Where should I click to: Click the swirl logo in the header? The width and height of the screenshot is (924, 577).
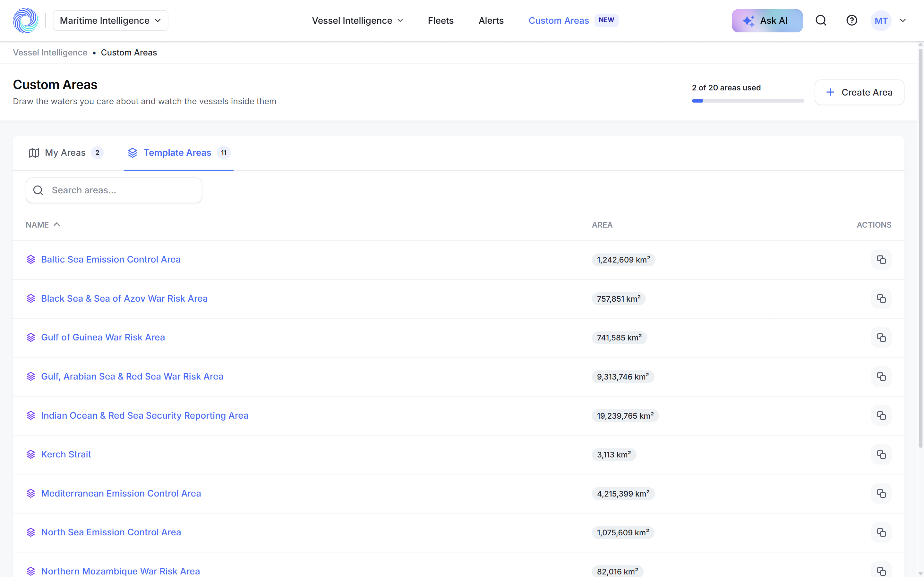click(x=26, y=21)
